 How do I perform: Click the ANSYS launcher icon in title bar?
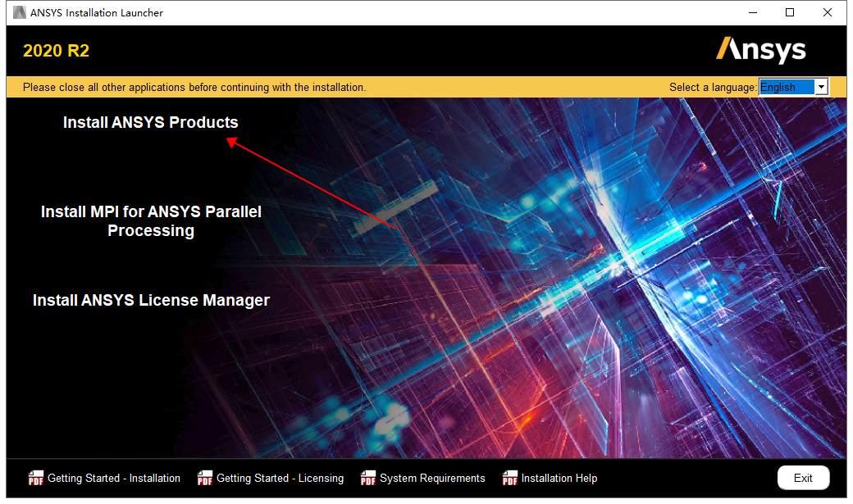(x=19, y=12)
